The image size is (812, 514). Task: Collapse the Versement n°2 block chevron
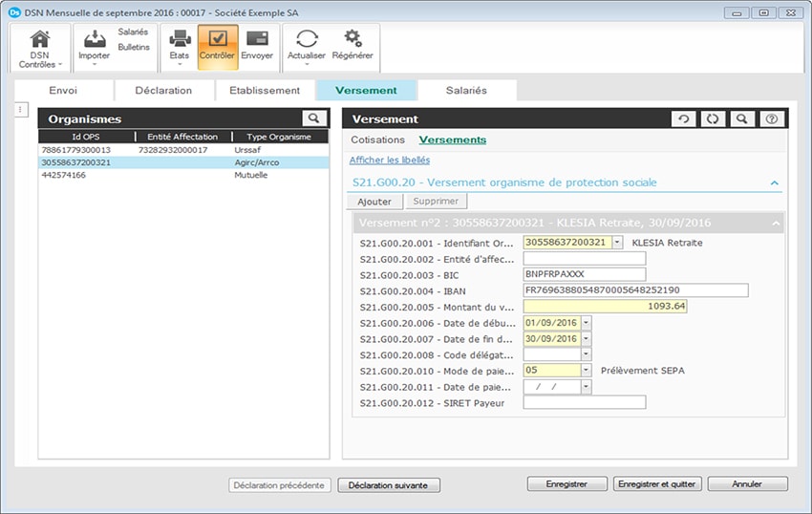(776, 224)
